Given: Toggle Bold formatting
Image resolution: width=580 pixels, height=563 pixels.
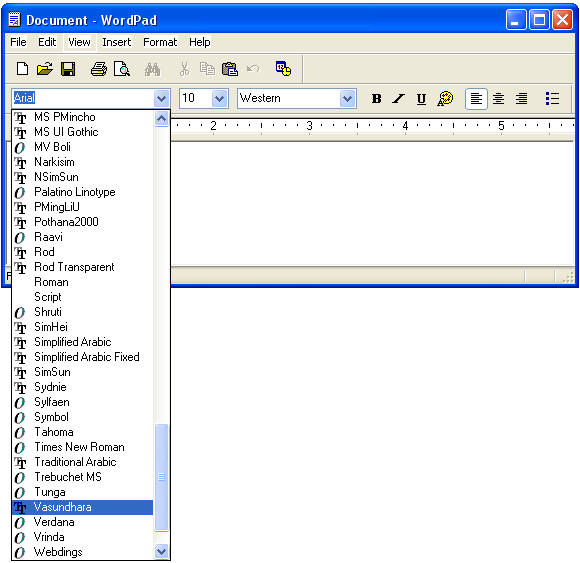Looking at the screenshot, I should 377,98.
